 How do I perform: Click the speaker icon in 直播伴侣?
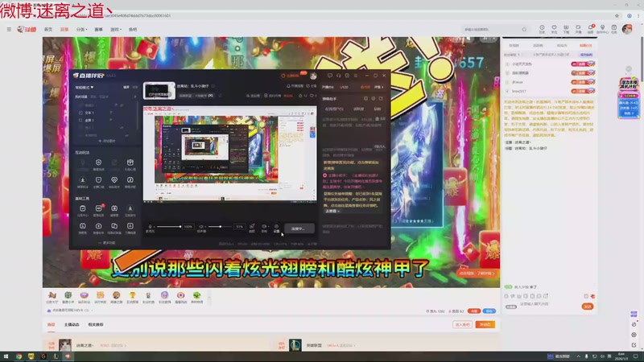201,227
